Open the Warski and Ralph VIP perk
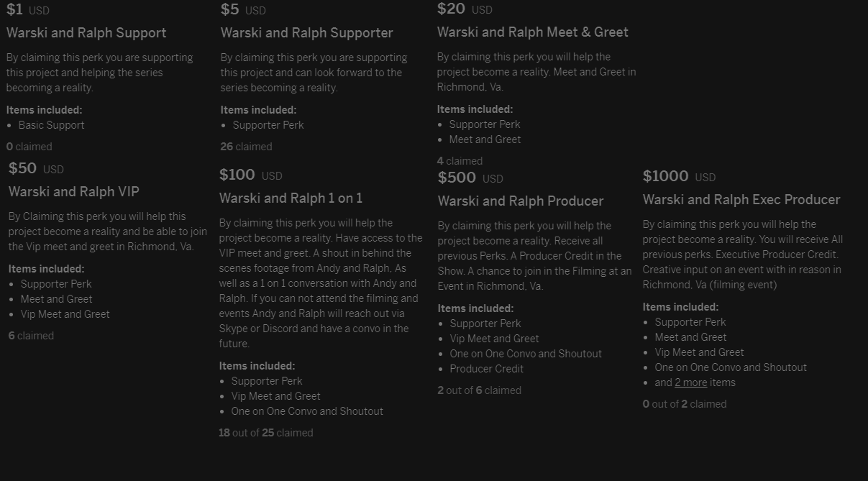Image resolution: width=868 pixels, height=481 pixels. [x=74, y=192]
